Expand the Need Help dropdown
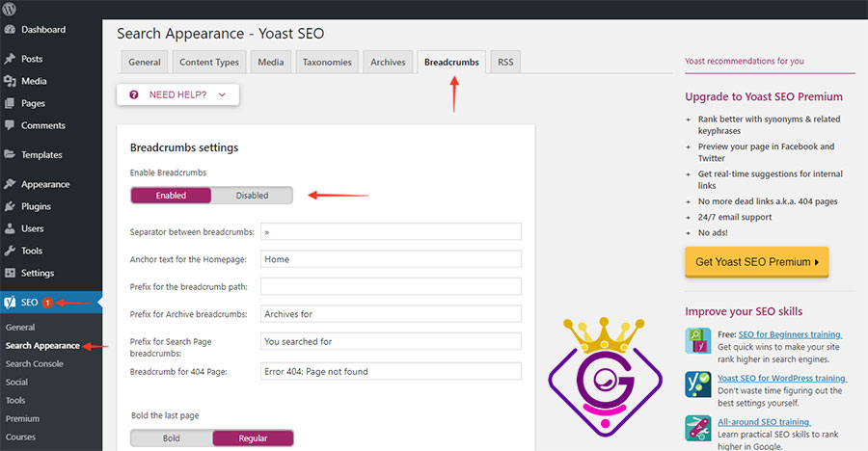Screen dimensions: 868x451 [x=177, y=94]
